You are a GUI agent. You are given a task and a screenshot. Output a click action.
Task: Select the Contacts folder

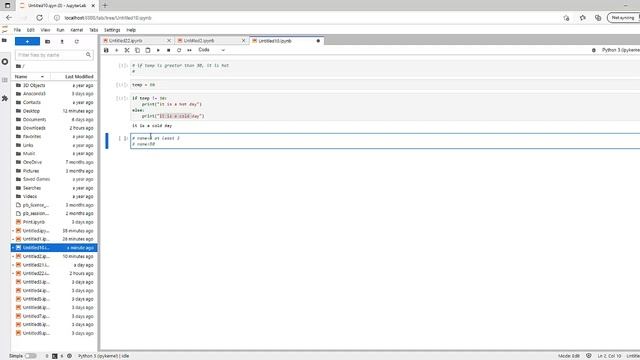coord(54,102)
